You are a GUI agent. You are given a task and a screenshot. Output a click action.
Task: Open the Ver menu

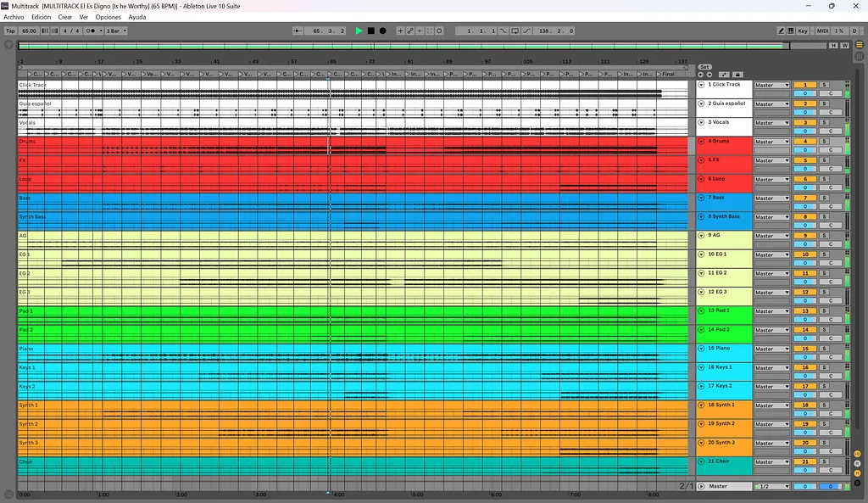tap(84, 17)
